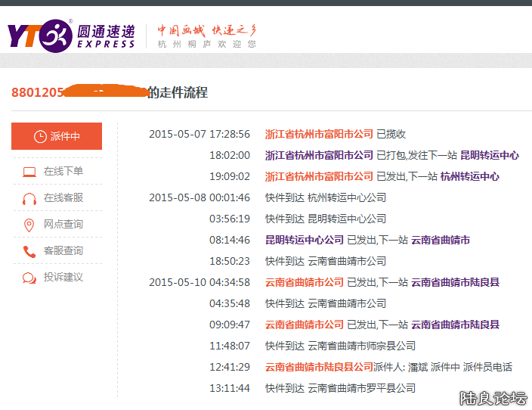Screen dimensions: 532x410
Task: Click 昆明转运中心 link in 18:02:00 row
Action: [490, 155]
